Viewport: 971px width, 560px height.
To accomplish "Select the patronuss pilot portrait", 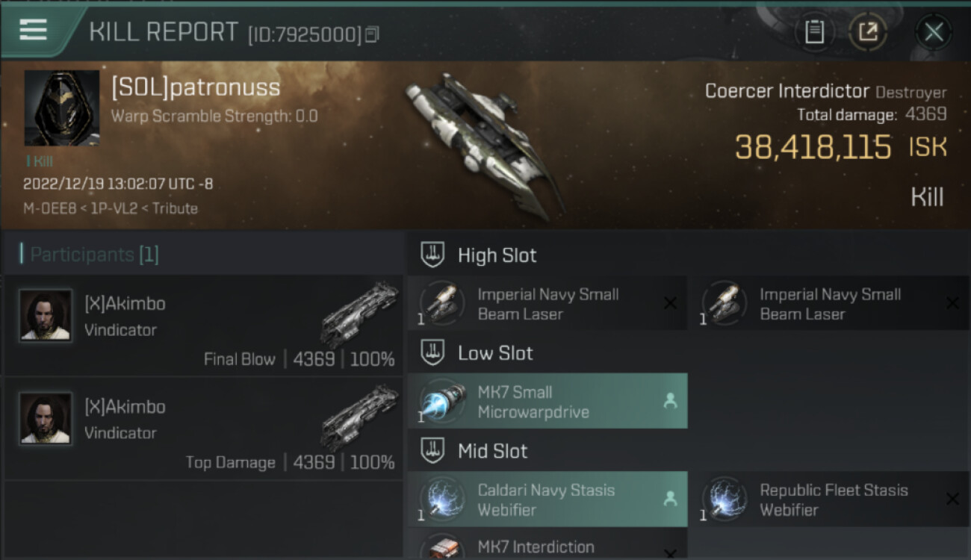I will pos(62,108).
